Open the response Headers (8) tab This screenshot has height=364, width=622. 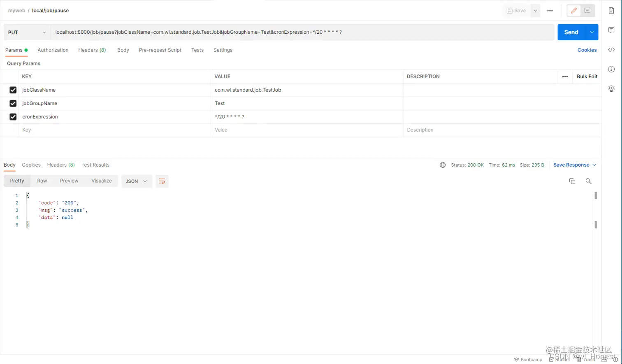click(x=61, y=165)
